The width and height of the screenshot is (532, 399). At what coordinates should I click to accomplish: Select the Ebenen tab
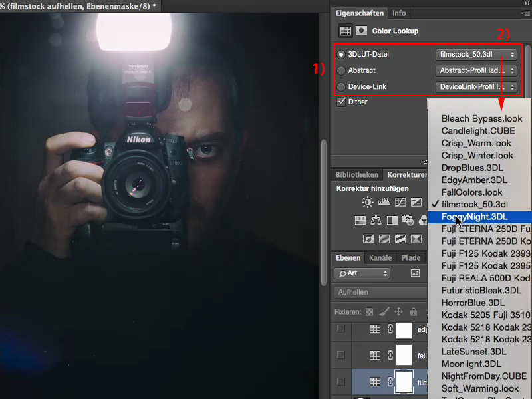pyautogui.click(x=348, y=258)
